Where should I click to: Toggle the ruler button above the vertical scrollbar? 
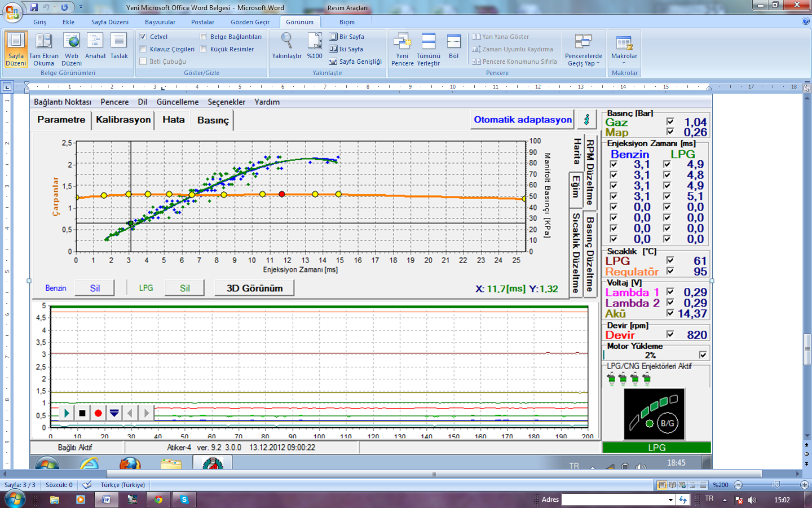(807, 87)
